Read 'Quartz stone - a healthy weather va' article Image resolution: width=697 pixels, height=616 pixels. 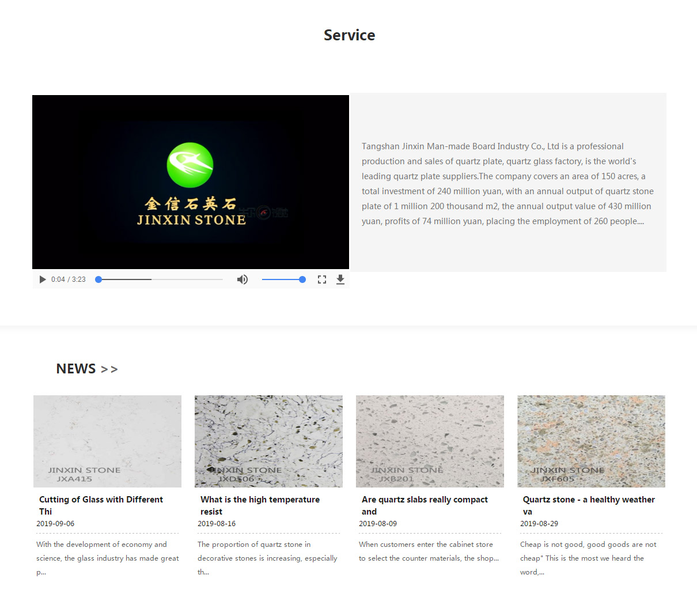(x=589, y=505)
